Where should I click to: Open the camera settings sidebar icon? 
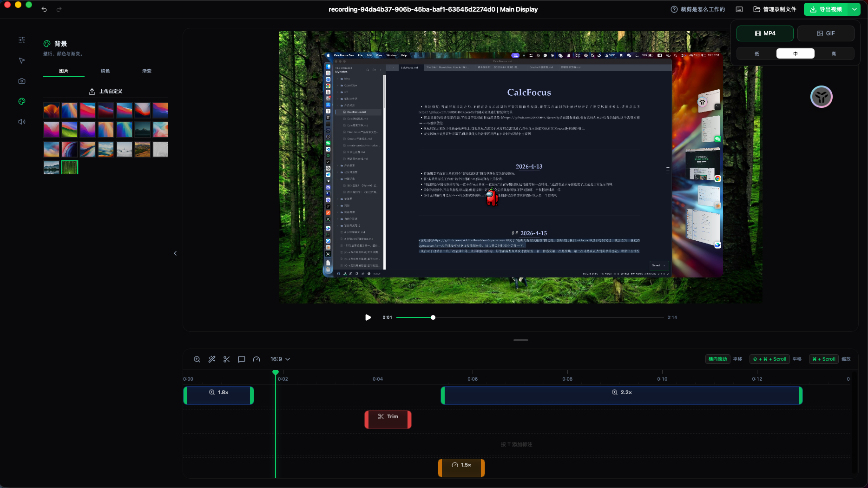click(x=22, y=81)
